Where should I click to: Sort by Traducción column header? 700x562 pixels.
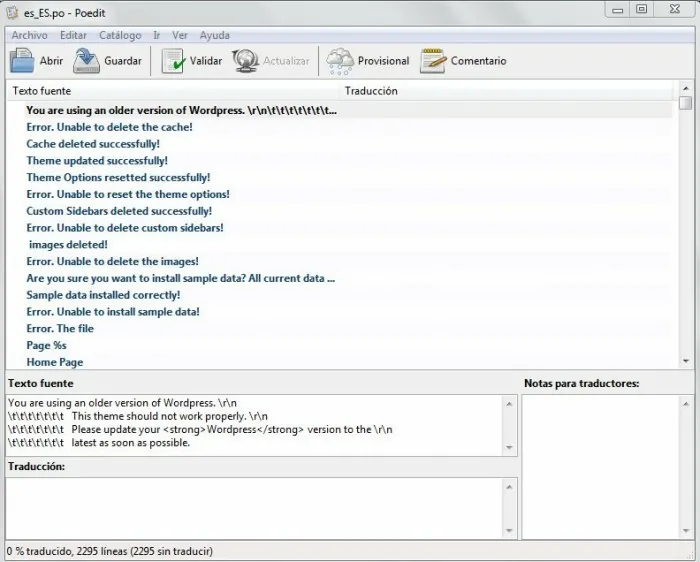coord(507,91)
